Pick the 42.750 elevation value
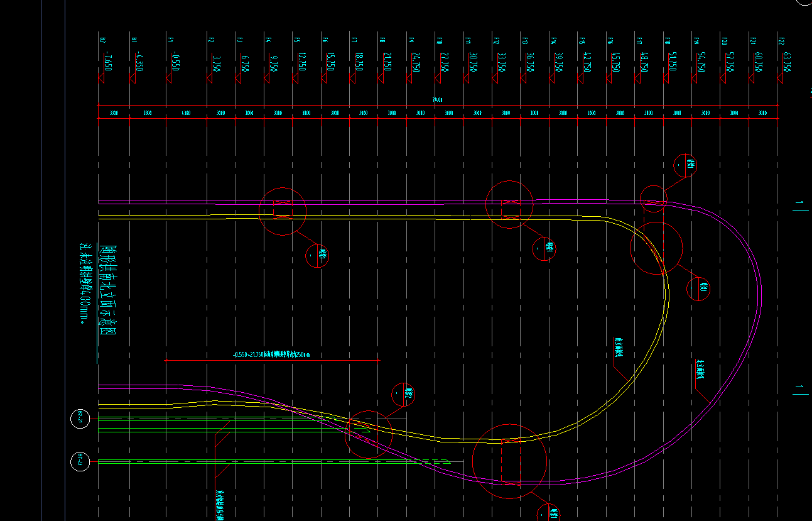The width and height of the screenshot is (812, 521). tap(587, 62)
